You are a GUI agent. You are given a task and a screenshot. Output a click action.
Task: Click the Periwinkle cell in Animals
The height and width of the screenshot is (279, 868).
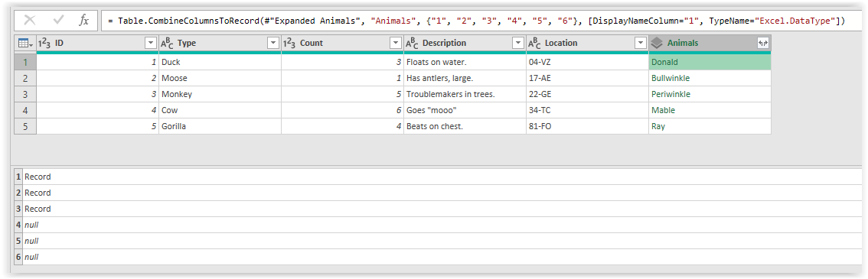click(710, 95)
